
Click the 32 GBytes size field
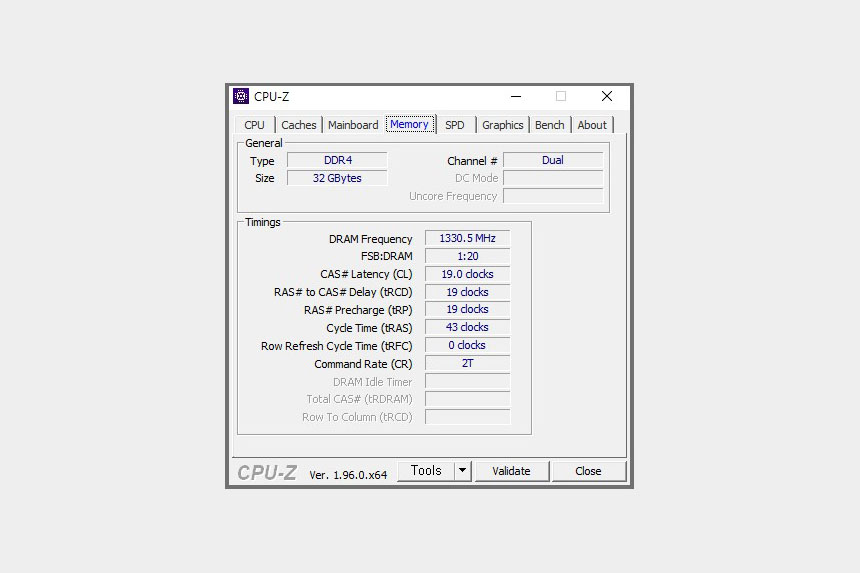point(337,178)
